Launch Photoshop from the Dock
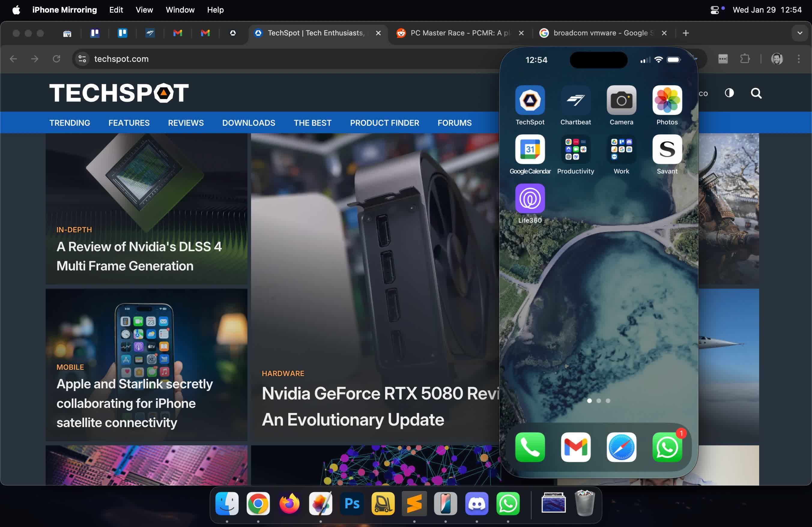Screen dimensions: 812x527 click(x=352, y=504)
